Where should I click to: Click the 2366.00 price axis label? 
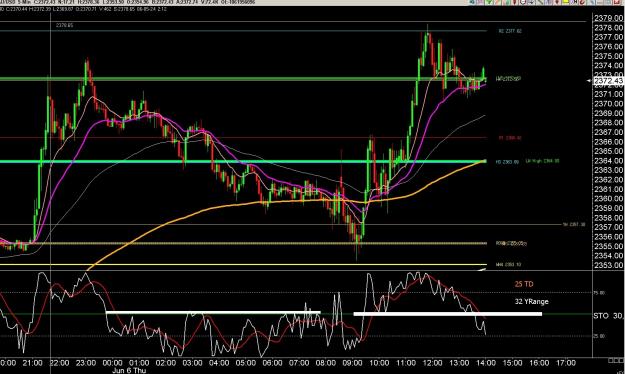pyautogui.click(x=608, y=142)
